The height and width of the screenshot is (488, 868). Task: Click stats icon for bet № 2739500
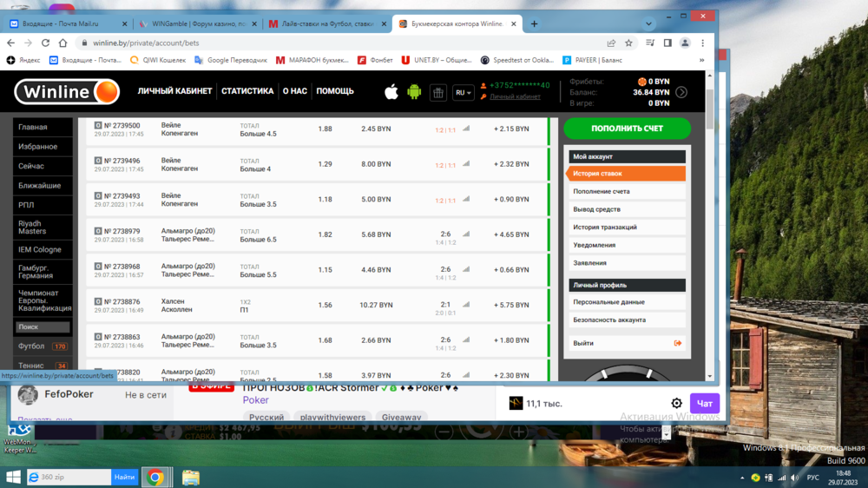pyautogui.click(x=465, y=129)
